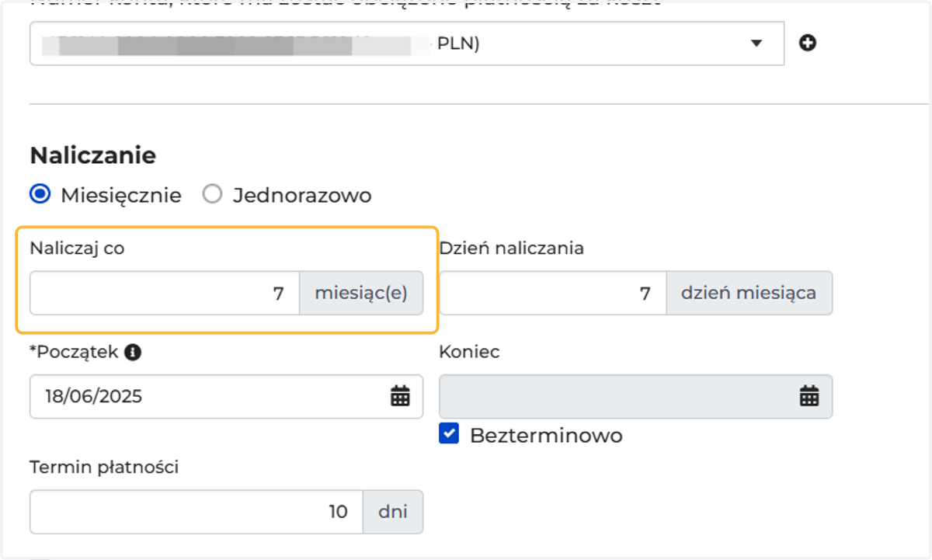Click the Termin płatności label
Screen dimensions: 932x560
coord(105,467)
